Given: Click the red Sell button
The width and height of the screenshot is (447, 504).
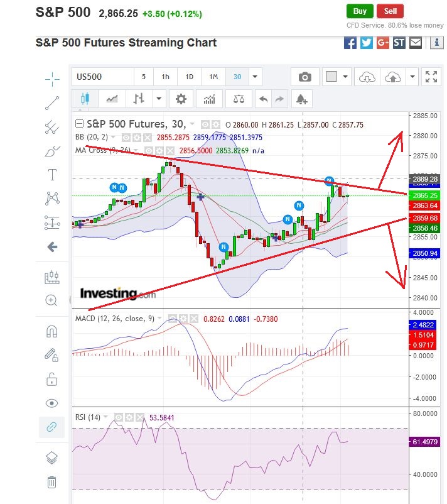Looking at the screenshot, I should [390, 11].
